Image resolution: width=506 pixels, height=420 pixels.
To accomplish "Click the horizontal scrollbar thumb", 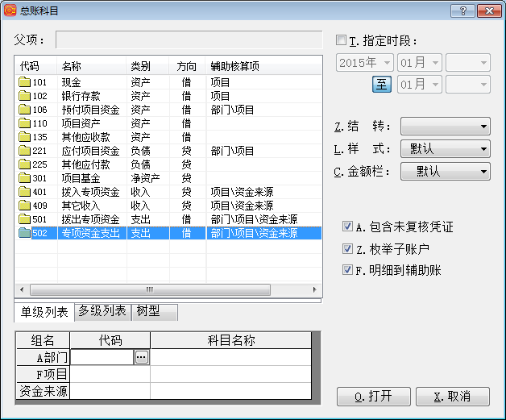I will (x=150, y=289).
